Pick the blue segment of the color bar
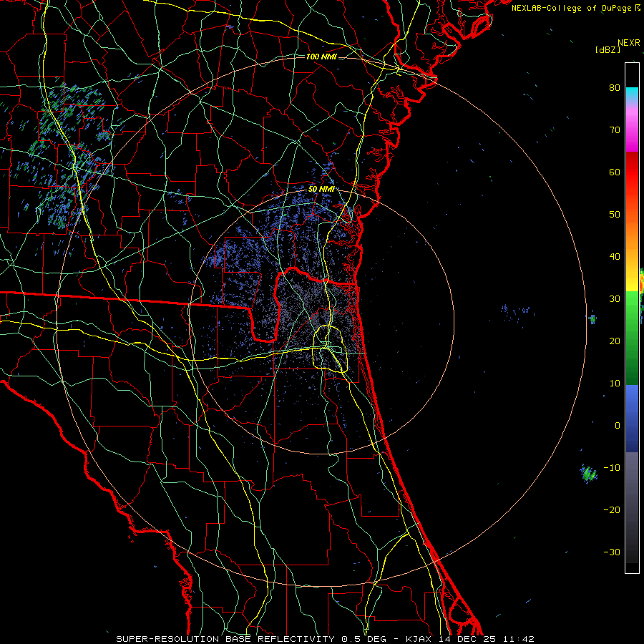 click(632, 418)
